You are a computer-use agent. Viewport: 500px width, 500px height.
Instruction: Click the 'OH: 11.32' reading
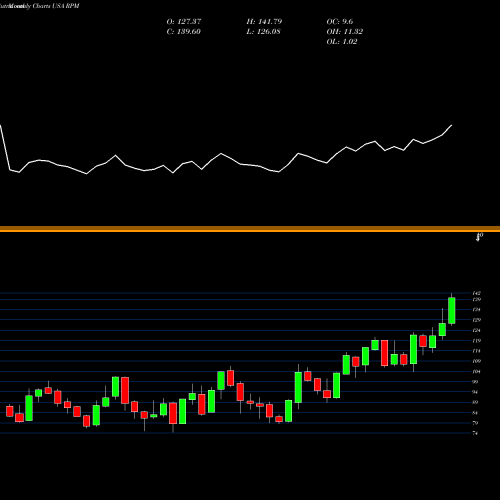pyautogui.click(x=345, y=32)
